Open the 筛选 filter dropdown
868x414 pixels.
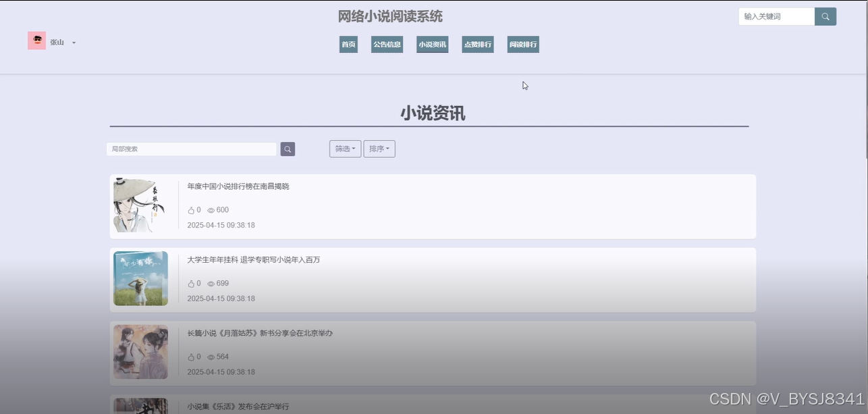coord(345,149)
